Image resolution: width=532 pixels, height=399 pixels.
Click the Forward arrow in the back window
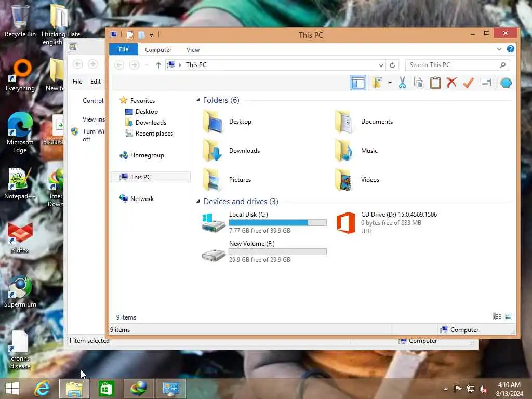[92, 64]
